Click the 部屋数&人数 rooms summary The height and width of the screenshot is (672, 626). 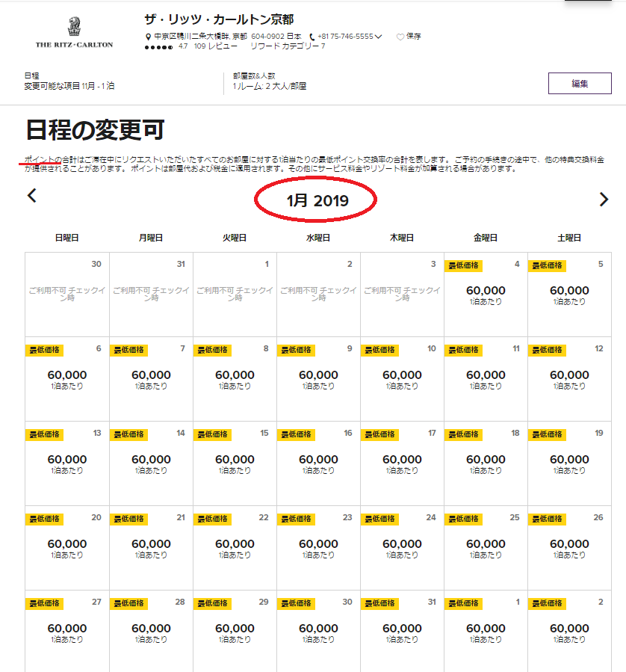(x=270, y=81)
